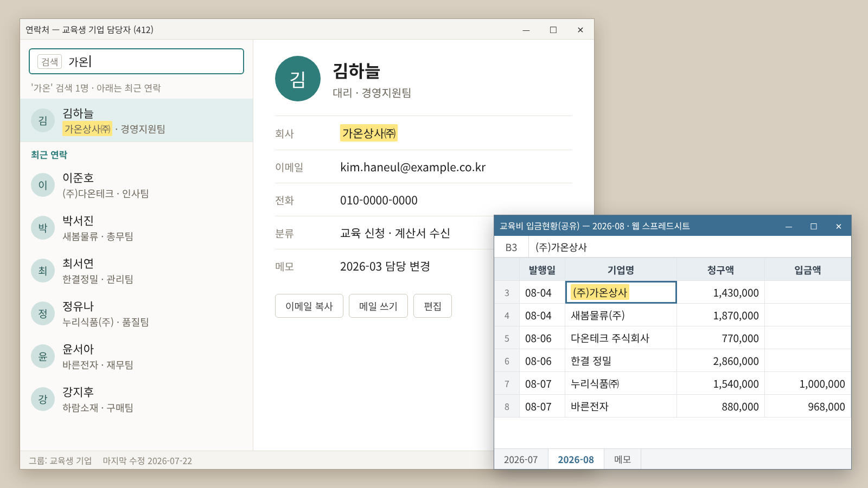
Task: Maximize the 교육비 입금현황 spreadsheet window
Action: tap(814, 226)
